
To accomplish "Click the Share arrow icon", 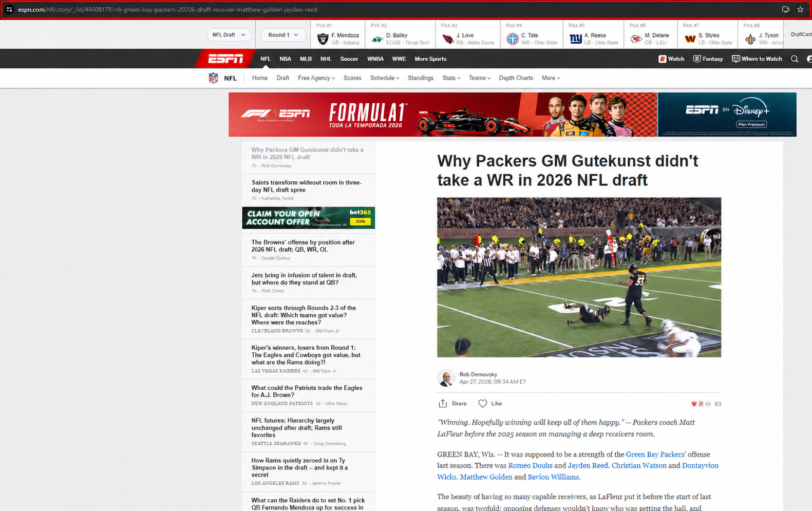I will (x=443, y=404).
